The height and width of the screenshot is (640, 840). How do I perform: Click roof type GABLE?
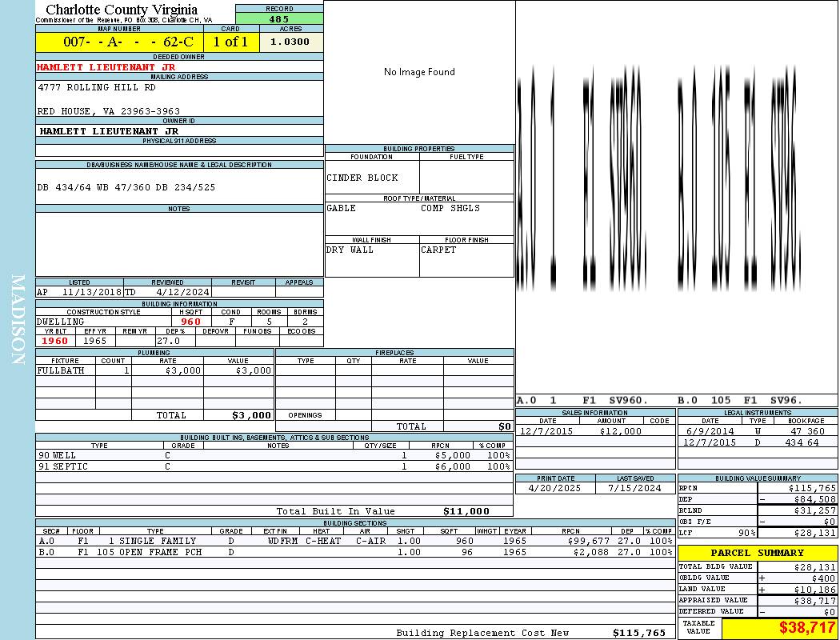[x=342, y=208]
